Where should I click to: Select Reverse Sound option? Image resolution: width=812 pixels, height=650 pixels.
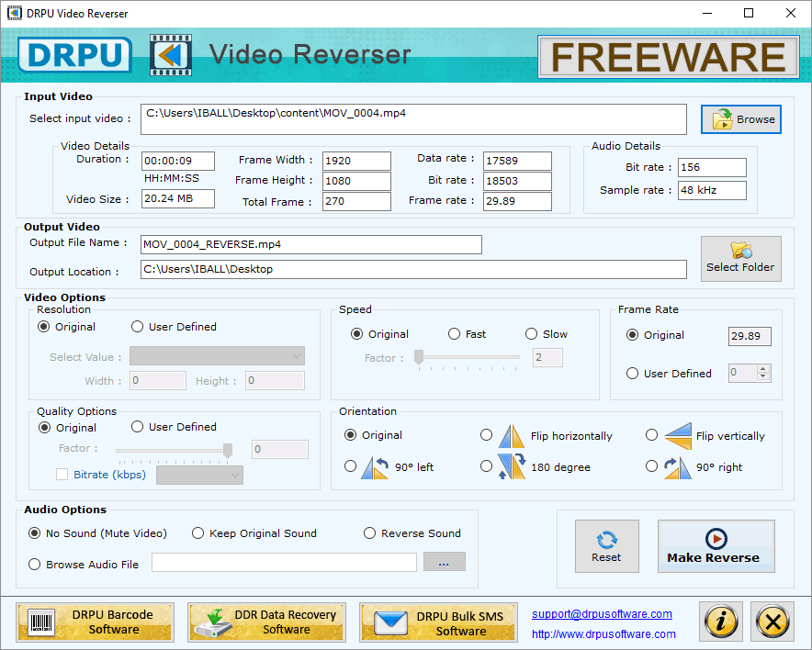point(370,533)
